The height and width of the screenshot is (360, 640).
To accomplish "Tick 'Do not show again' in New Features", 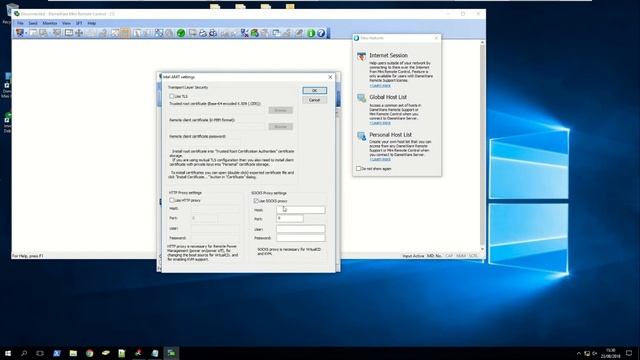I will tap(358, 169).
